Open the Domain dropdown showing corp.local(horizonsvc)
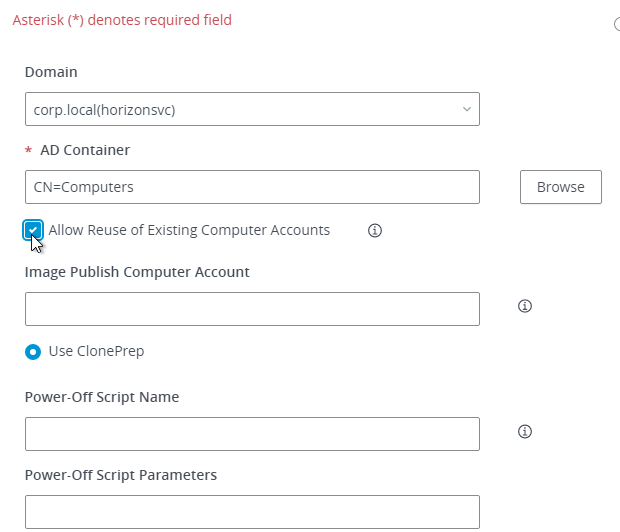Image resolution: width=620 pixels, height=532 pixels. (x=252, y=109)
